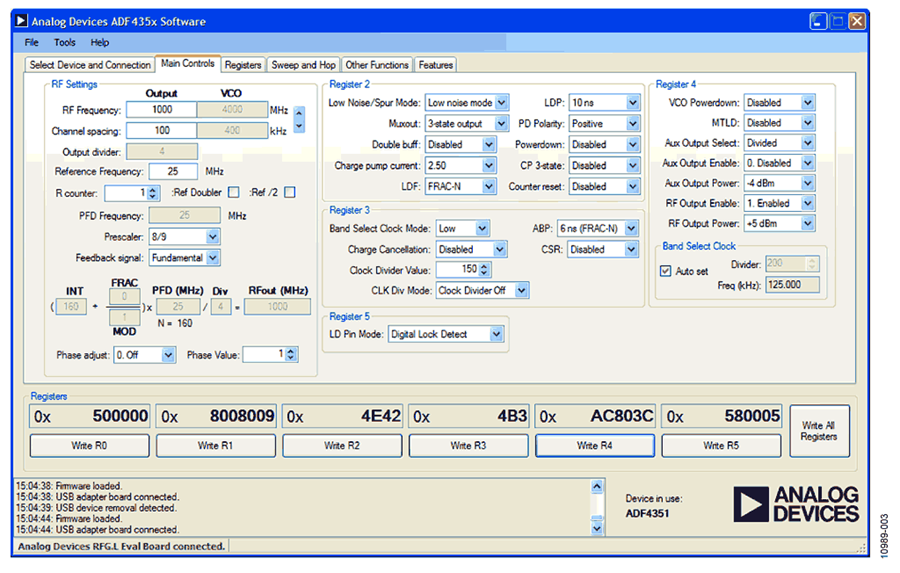Enable the Ref Doubler checkbox
This screenshot has height=573, width=900.
pos(233,193)
